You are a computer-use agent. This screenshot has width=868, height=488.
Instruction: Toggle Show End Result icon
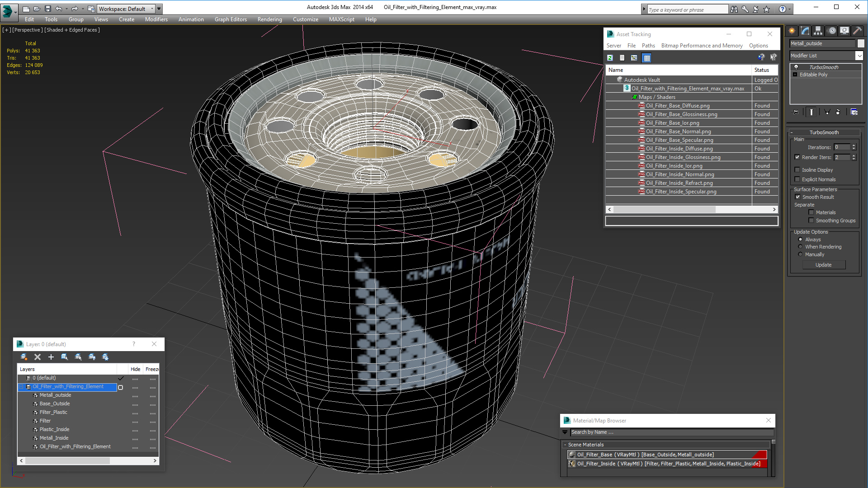811,112
